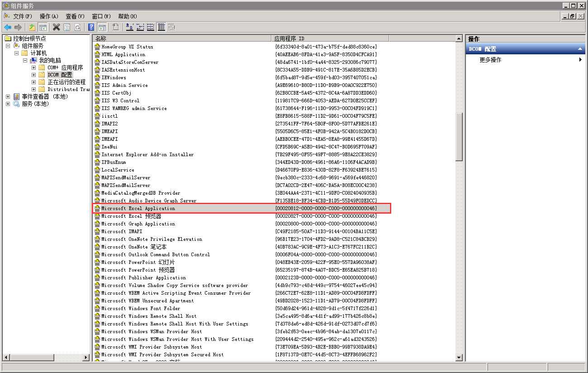Image resolution: width=588 pixels, height=373 pixels.
Task: Select Microsoft Publisher Application in the list
Action: click(143, 277)
